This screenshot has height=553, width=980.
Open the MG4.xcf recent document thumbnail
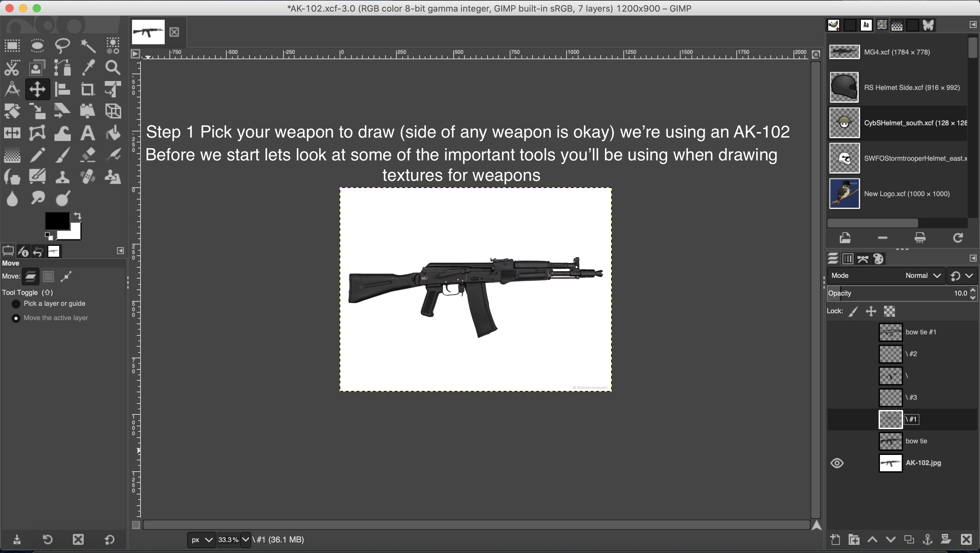pos(844,52)
